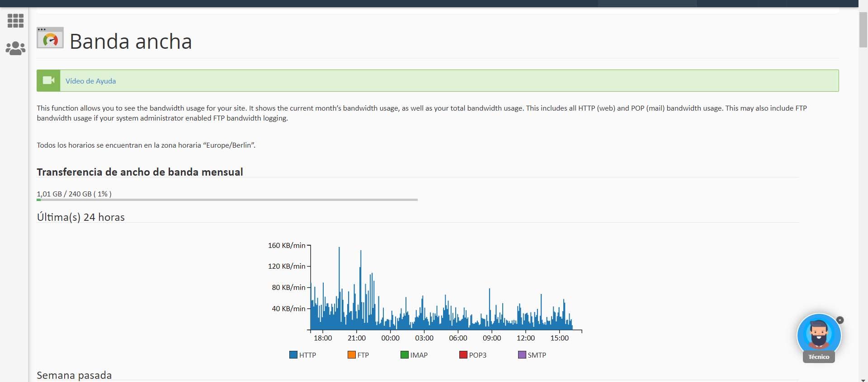Open the users group sidebar icon
Image resolution: width=868 pixels, height=382 pixels.
click(x=15, y=48)
